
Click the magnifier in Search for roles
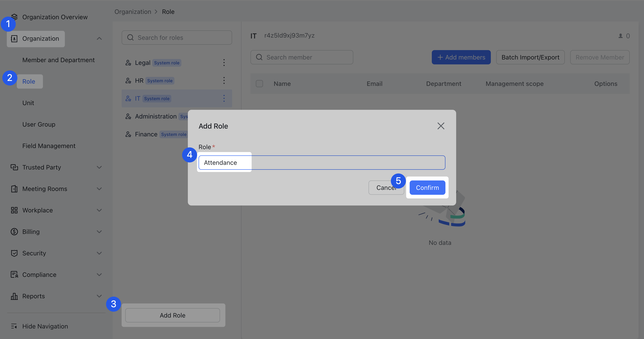point(130,38)
